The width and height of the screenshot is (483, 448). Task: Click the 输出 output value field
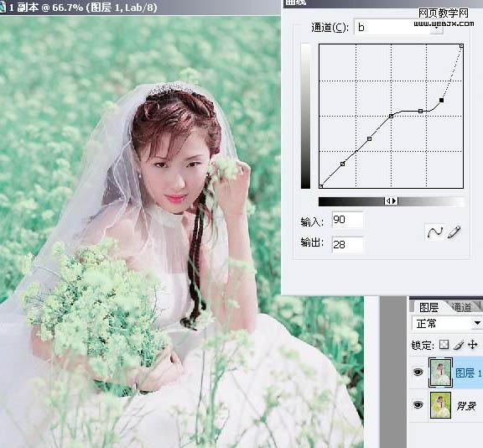tap(348, 244)
